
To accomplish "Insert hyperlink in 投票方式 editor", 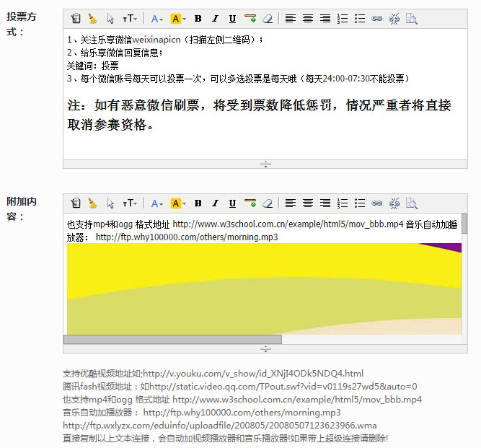I will click(x=376, y=19).
